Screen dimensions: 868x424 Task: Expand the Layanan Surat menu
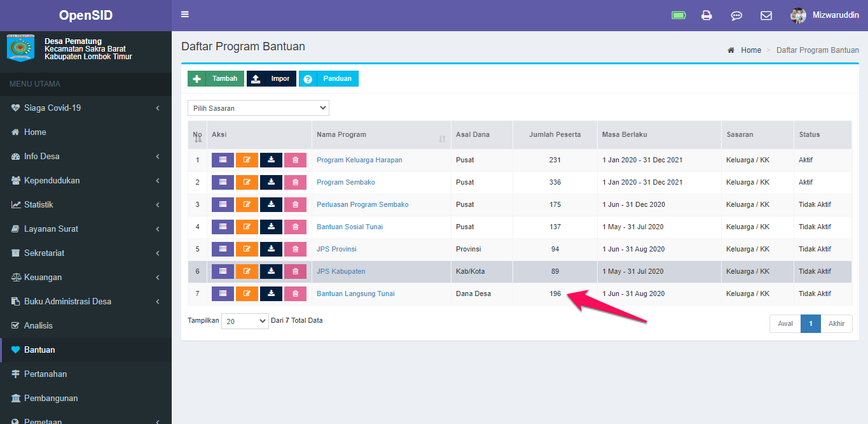[x=86, y=229]
